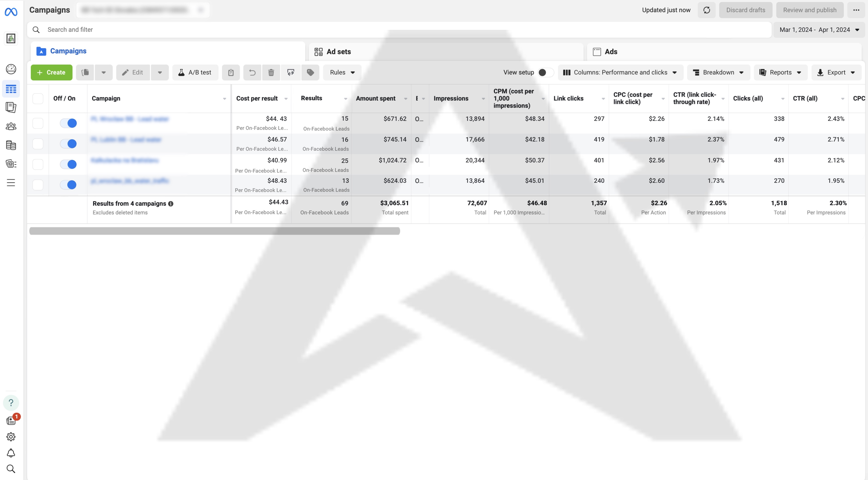Open the Columns: Performance and clicks dropdown

click(x=620, y=72)
